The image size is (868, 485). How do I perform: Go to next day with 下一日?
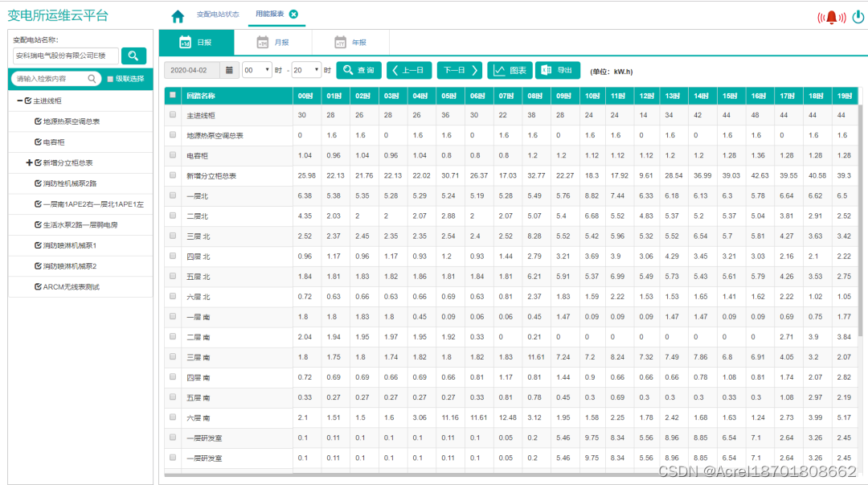tap(460, 71)
